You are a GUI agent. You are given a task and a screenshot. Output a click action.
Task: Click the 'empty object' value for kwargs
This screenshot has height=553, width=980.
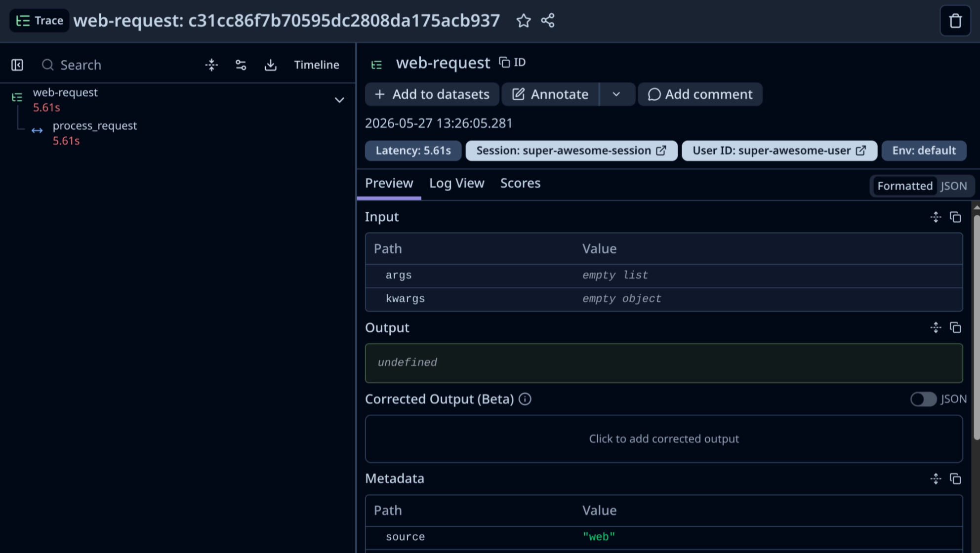(621, 299)
